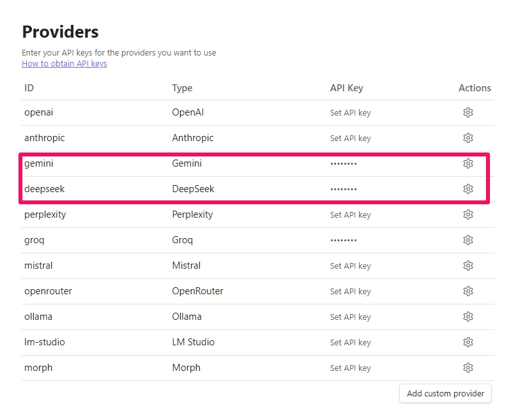Image resolution: width=518 pixels, height=420 pixels.
Task: Open settings gear for lm-studio provider
Action: click(468, 342)
